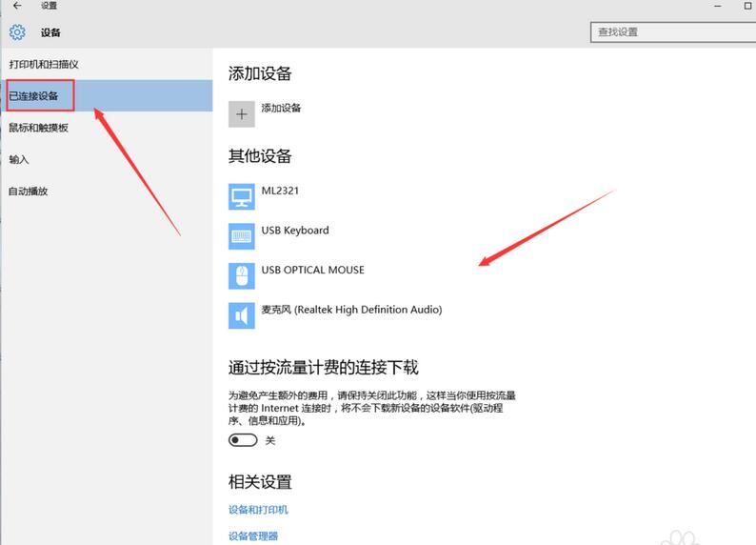Select 麦克风 (Realtek High Definition Audio) entry
756x545 pixels.
coord(351,310)
